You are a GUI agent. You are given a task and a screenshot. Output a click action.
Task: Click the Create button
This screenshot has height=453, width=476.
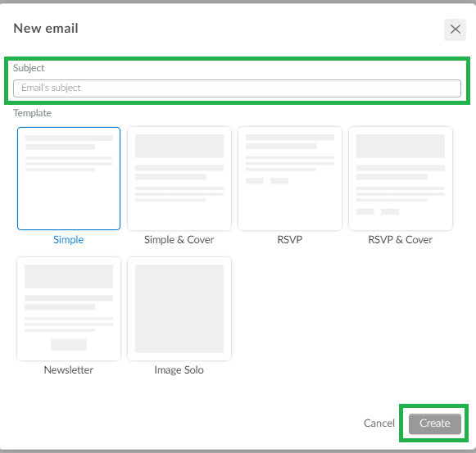[x=435, y=424]
